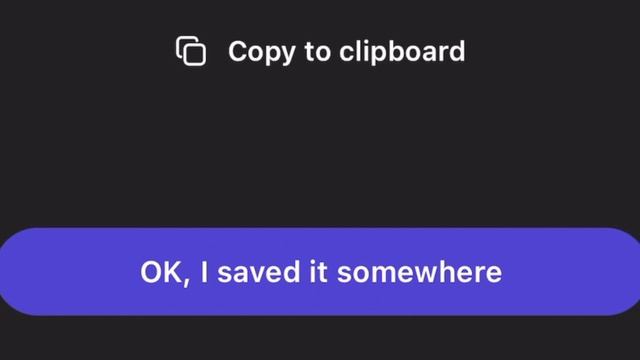
Task: Copy the recovery phrase to clipboard
Action: pos(320,51)
